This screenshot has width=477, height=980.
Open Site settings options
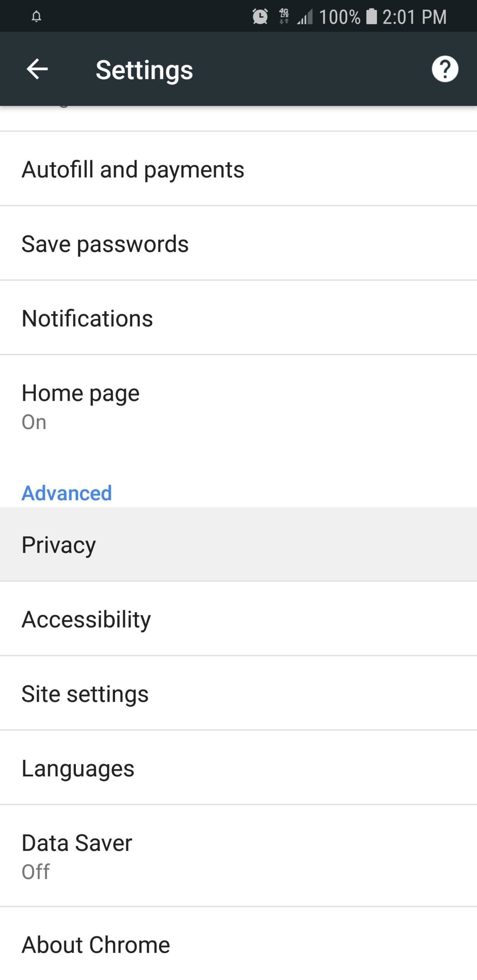(x=153, y=693)
